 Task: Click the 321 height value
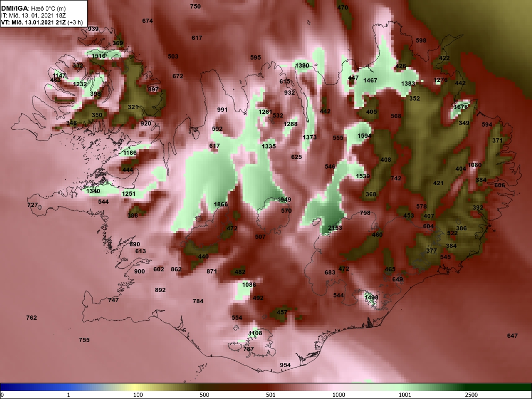pyautogui.click(x=133, y=107)
